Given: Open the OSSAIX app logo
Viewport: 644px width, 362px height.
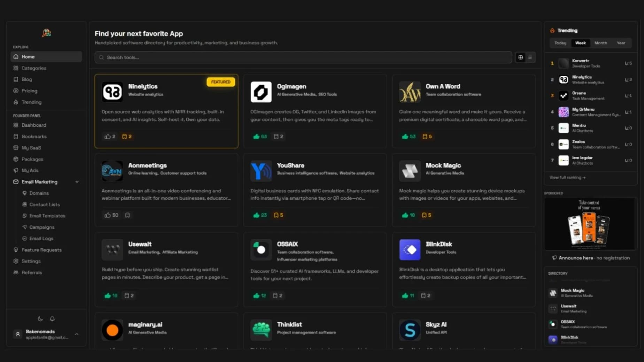Looking at the screenshot, I should click(x=261, y=250).
